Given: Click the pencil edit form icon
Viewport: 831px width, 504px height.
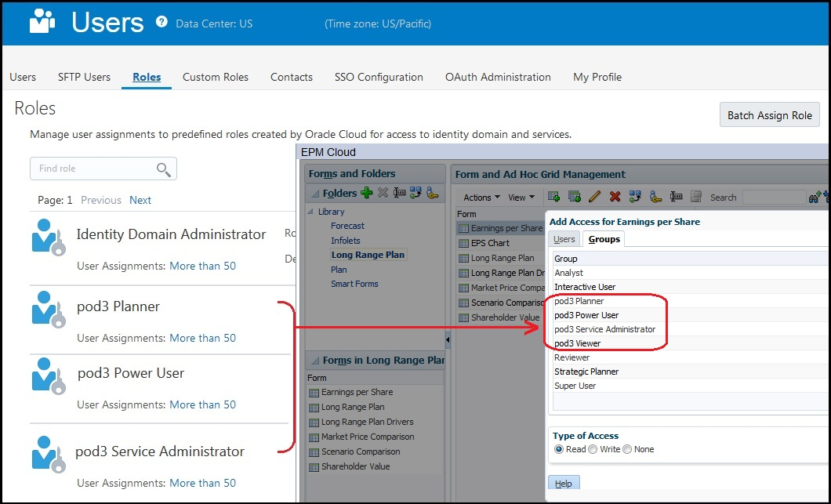Looking at the screenshot, I should (x=594, y=198).
